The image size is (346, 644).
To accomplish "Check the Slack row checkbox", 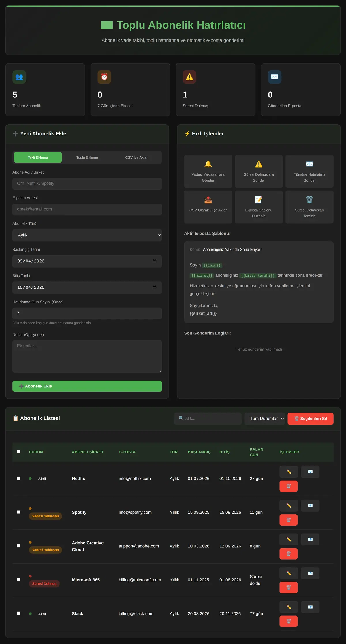I will point(18,613).
